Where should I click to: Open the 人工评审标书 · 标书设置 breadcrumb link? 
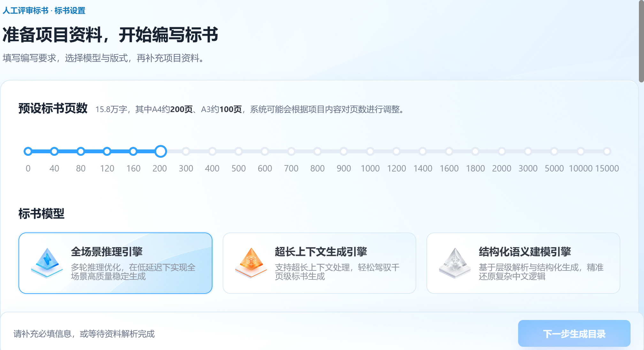pyautogui.click(x=44, y=11)
